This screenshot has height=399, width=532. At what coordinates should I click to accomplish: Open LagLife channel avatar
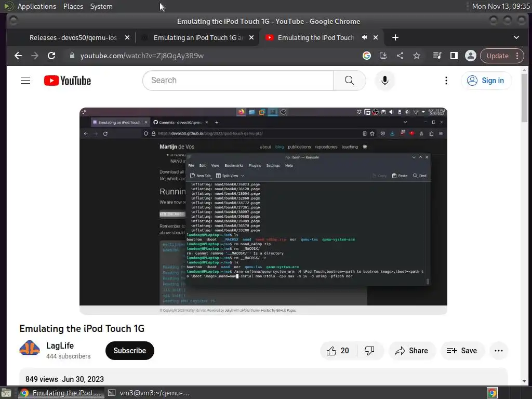point(30,349)
